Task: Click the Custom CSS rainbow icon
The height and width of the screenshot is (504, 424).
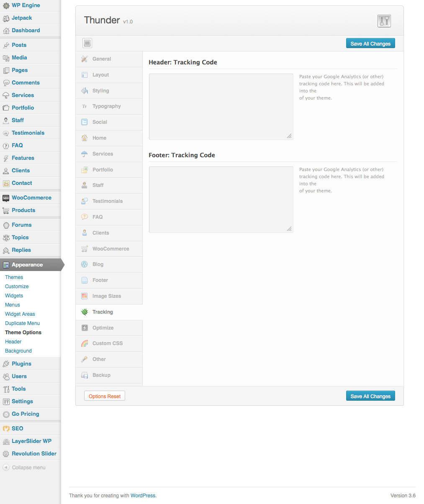Action: pyautogui.click(x=85, y=343)
